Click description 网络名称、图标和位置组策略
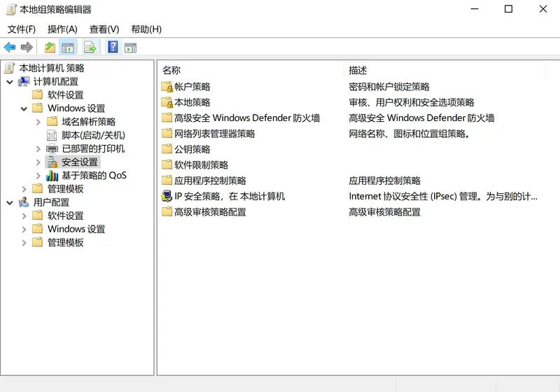The image size is (560, 392). 409,134
